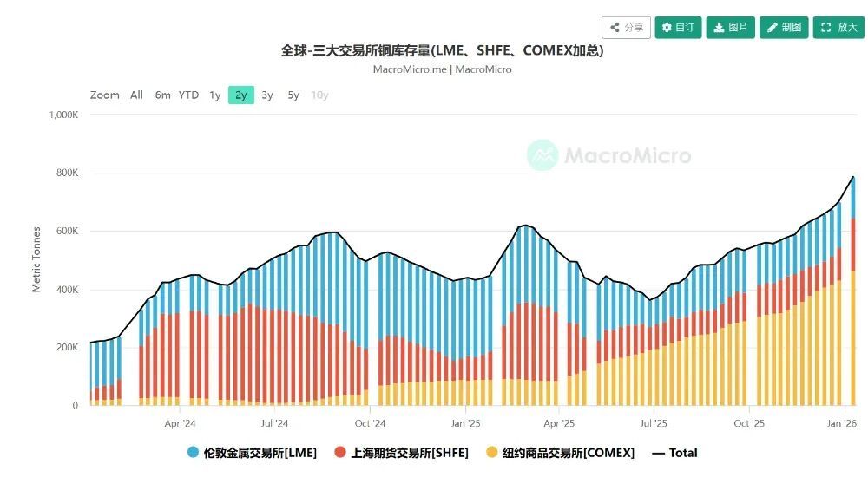Image resolution: width=868 pixels, height=484 pixels.
Task: Select the 5y zoom range
Action: click(293, 95)
